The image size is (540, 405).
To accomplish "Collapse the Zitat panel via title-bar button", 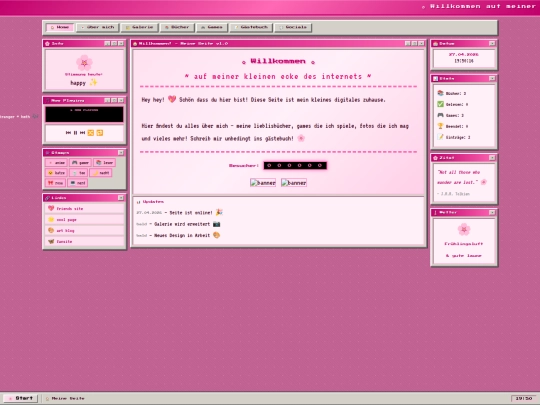I will click(x=492, y=158).
